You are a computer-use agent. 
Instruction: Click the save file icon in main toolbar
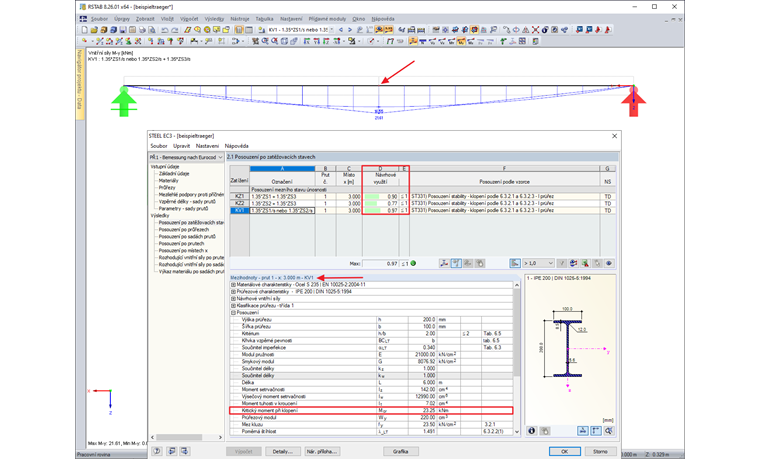(x=123, y=30)
